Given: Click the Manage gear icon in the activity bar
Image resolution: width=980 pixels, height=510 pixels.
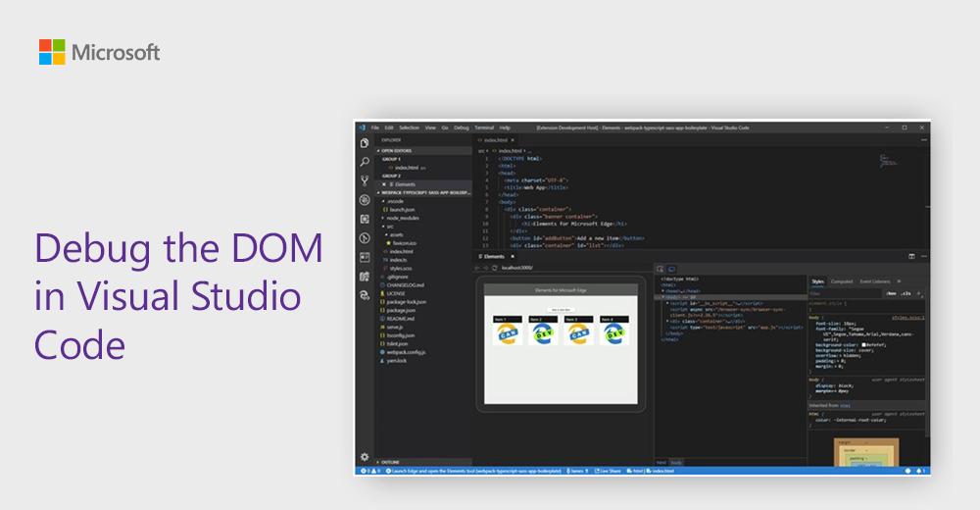Looking at the screenshot, I should 365,457.
